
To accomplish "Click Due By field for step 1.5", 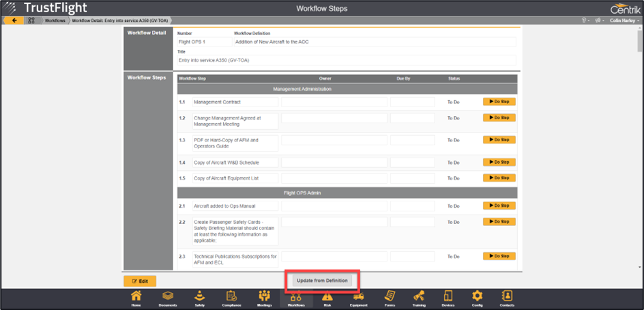I will click(412, 178).
